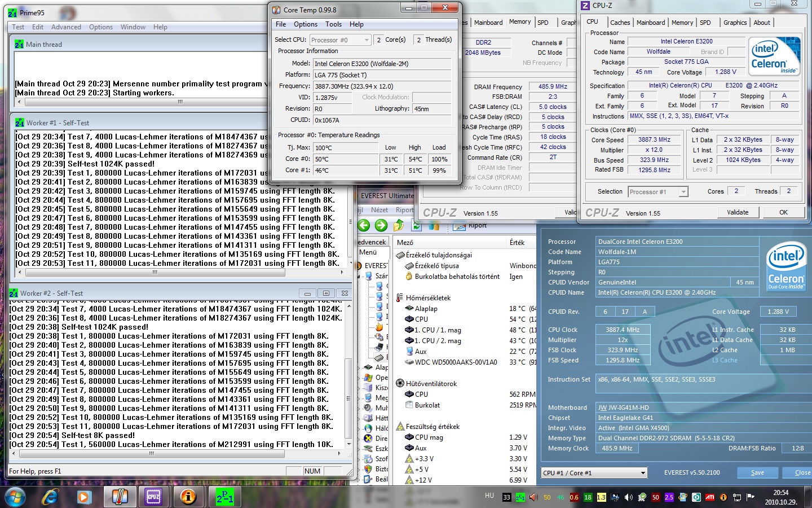The width and height of the screenshot is (812, 508).
Task: Click the warning icon beside Feszültség értékek
Action: [400, 426]
